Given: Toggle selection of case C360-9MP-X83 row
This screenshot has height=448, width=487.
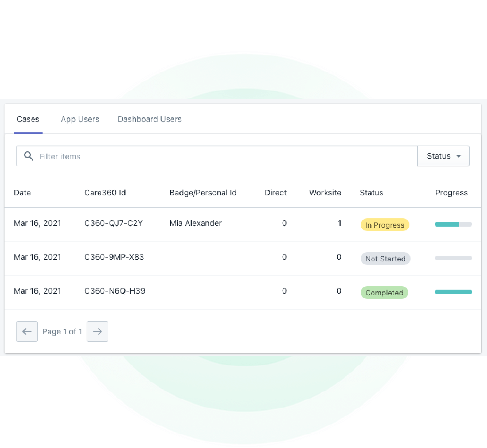Looking at the screenshot, I should pyautogui.click(x=114, y=257).
